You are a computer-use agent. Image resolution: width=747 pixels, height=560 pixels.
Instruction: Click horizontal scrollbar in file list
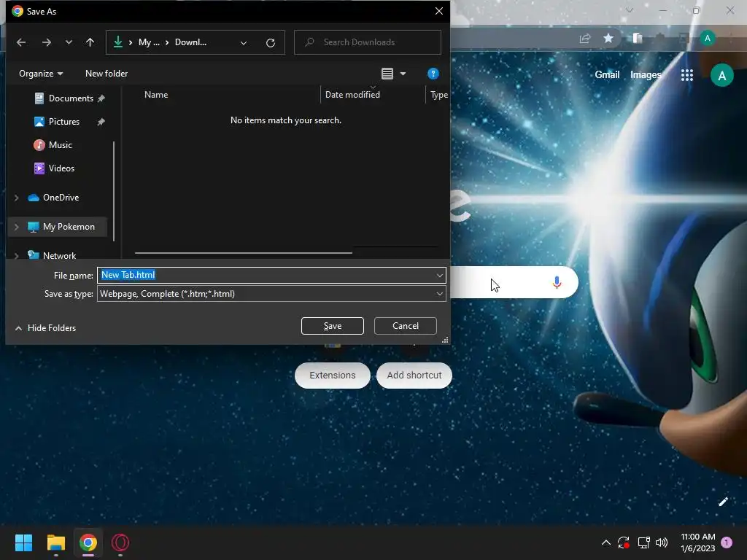click(244, 253)
